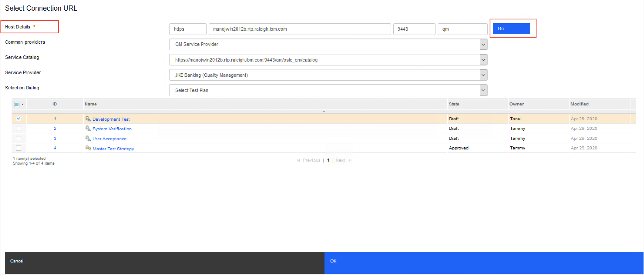
Task: Check the Master Test Strategy row checkbox
Action: (19, 148)
